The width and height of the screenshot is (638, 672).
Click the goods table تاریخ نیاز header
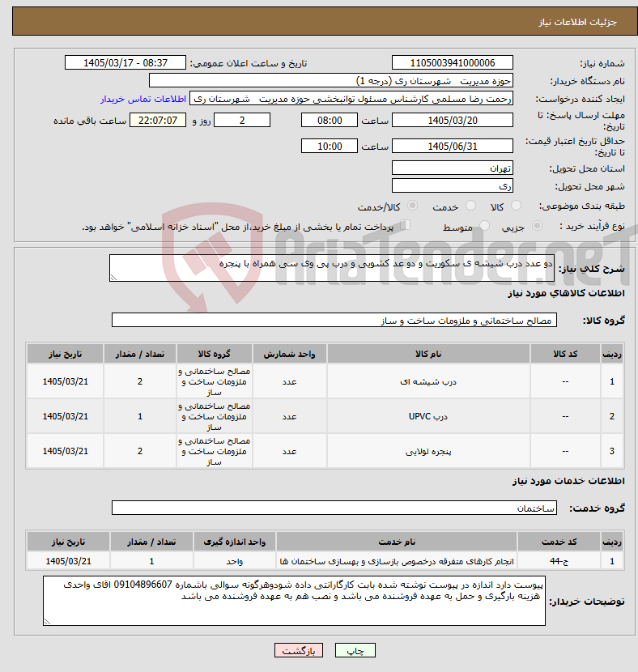pyautogui.click(x=65, y=354)
